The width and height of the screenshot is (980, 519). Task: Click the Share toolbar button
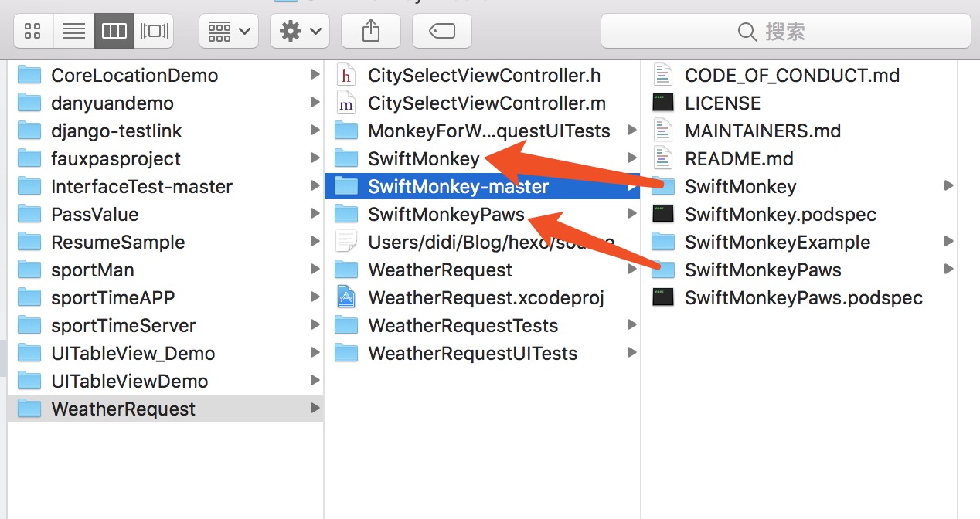pyautogui.click(x=371, y=31)
